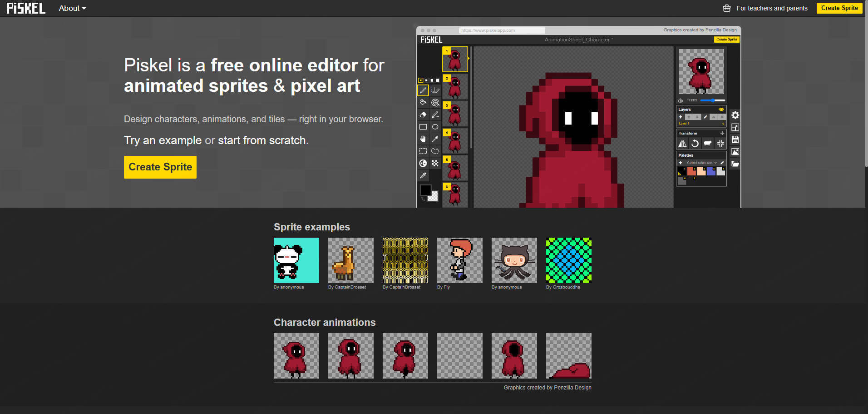Viewport: 868px width, 414px height.
Task: Select the largest pen size in editor preview
Action: pyautogui.click(x=437, y=80)
